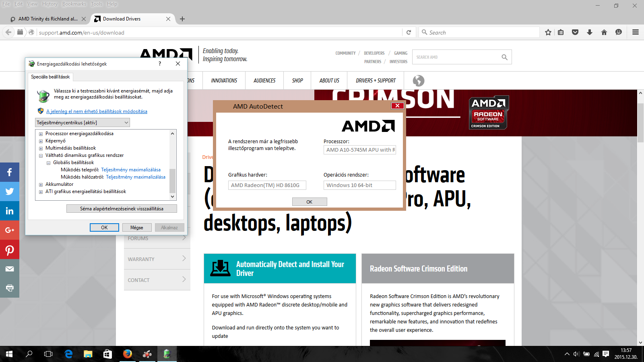This screenshot has height=362, width=644.
Task: Click the address bar URL field
Action: point(219,32)
